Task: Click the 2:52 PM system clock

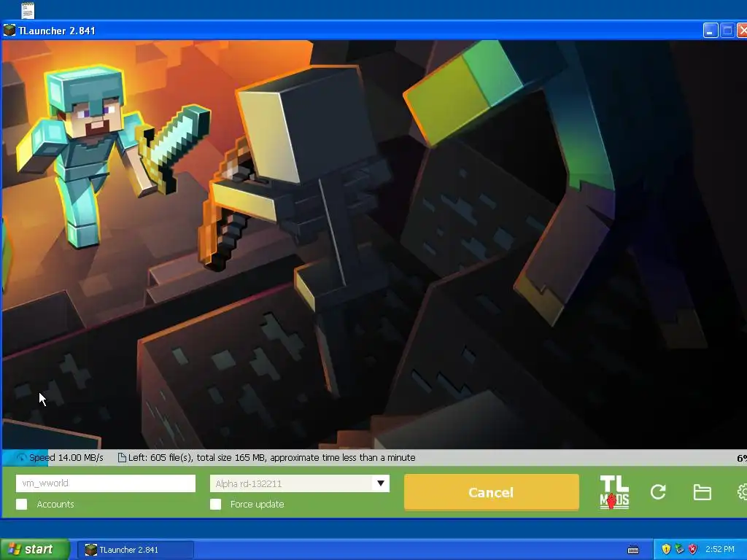Action: [720, 550]
